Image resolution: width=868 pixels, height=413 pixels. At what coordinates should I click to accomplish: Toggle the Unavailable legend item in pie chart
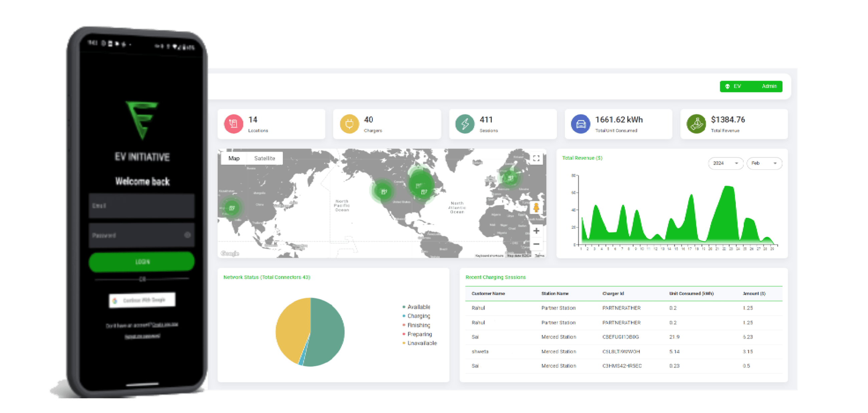point(422,343)
